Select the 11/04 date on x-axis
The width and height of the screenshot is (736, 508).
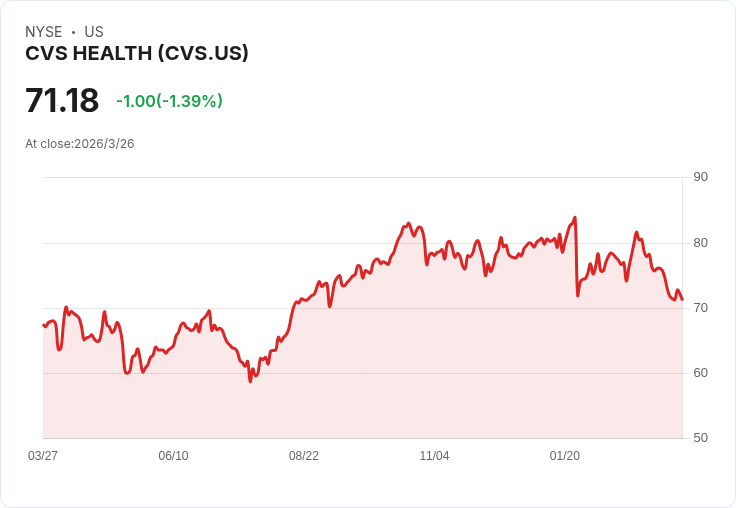434,456
